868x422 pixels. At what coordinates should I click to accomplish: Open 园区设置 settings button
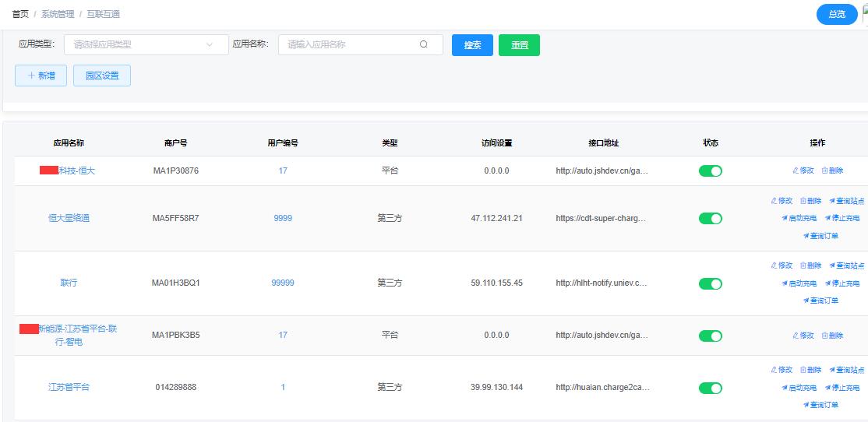(102, 76)
